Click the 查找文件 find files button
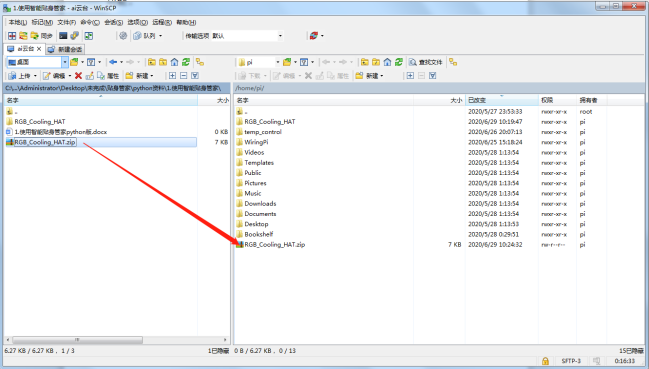Image resolution: width=649 pixels, height=369 pixels. [425, 62]
